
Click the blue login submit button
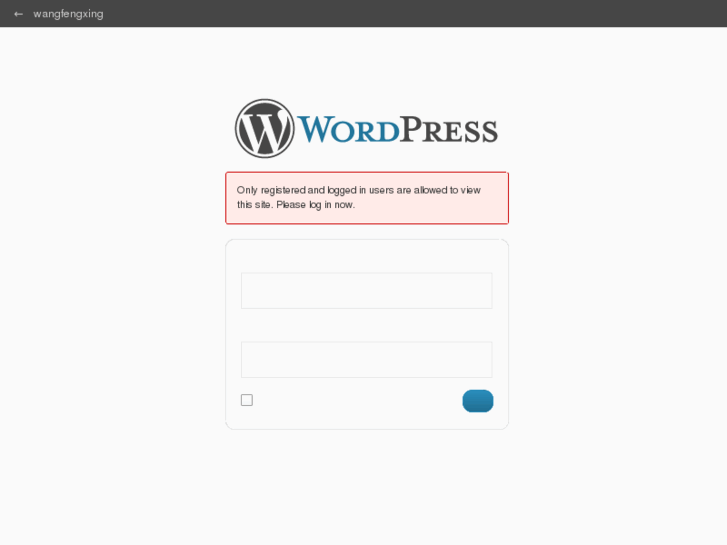[x=478, y=401]
